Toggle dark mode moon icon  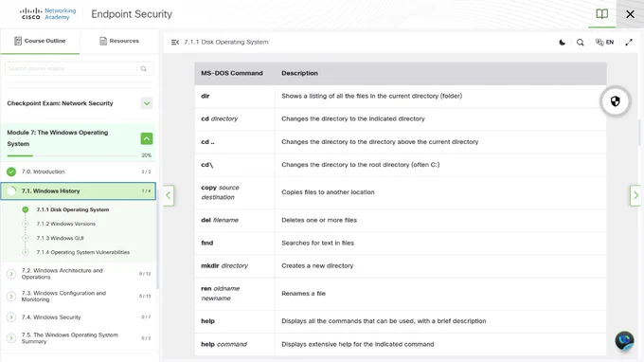562,42
